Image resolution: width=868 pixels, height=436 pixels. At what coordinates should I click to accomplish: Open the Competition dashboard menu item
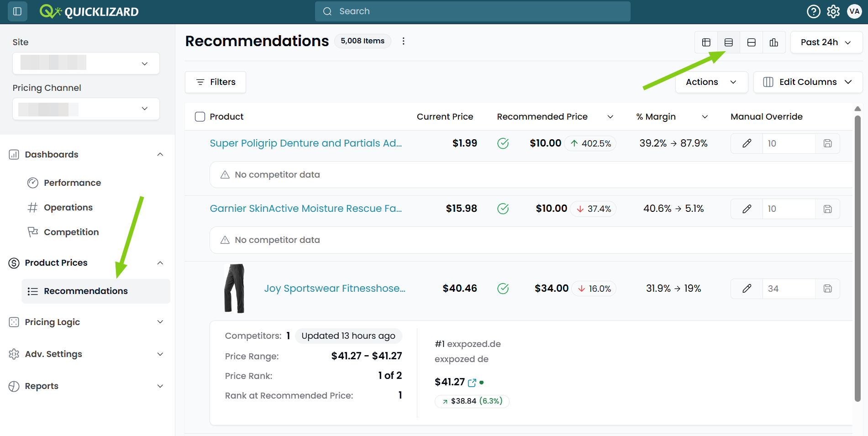71,232
